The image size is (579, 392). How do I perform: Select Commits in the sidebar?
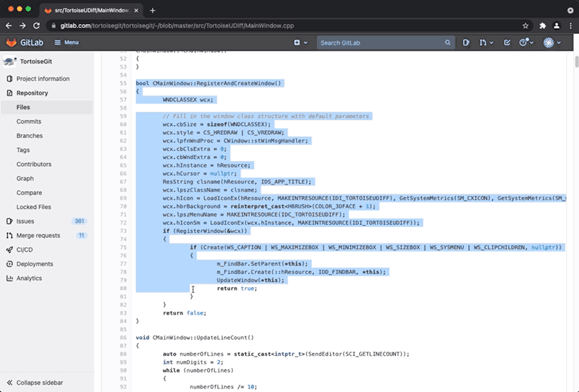(x=29, y=122)
